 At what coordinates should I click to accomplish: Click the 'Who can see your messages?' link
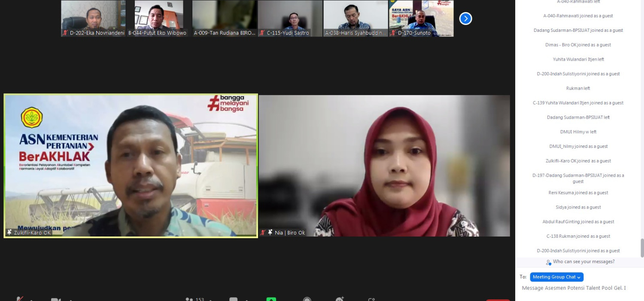[x=583, y=261]
